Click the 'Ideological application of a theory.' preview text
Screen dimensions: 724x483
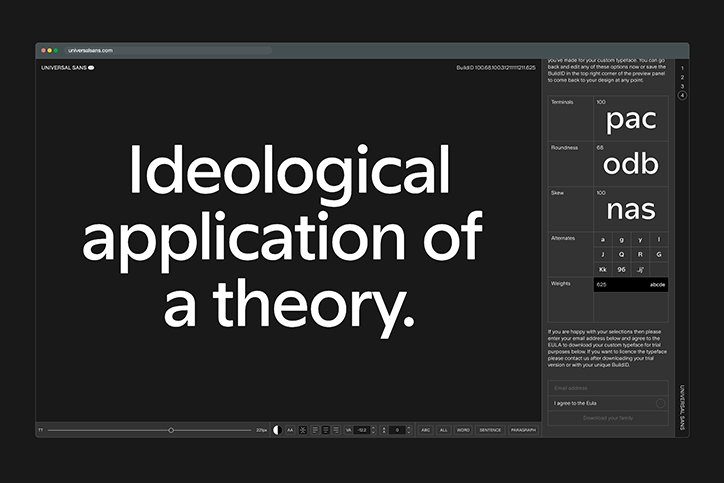(282, 240)
